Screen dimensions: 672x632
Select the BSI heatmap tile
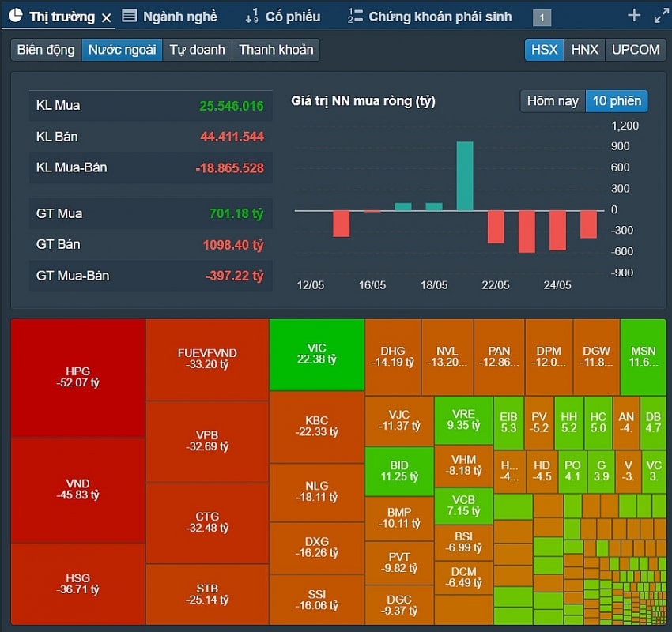pos(464,543)
